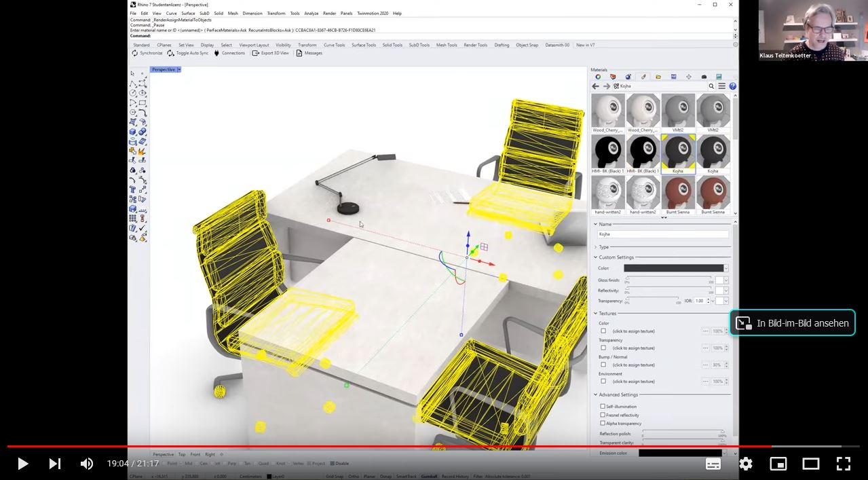This screenshot has height=480, width=868.
Task: Check the Fresnel reflectivity option
Action: [603, 415]
